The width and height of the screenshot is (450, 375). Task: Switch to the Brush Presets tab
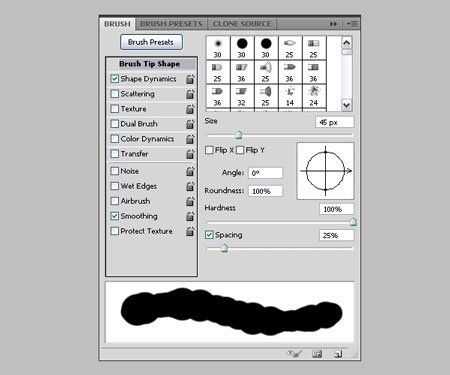point(171,24)
